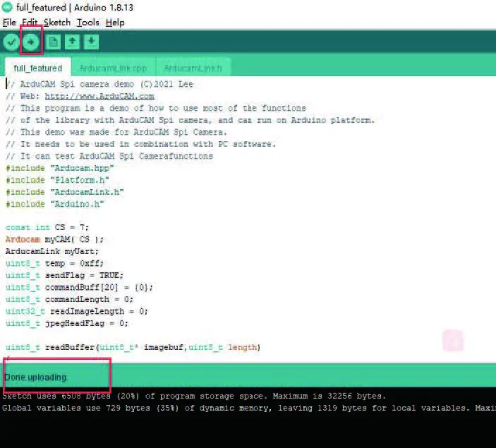Click the comment 'This demo was made for ArduCAM Spi Camera'
496x448 pixels.
pyautogui.click(x=116, y=132)
